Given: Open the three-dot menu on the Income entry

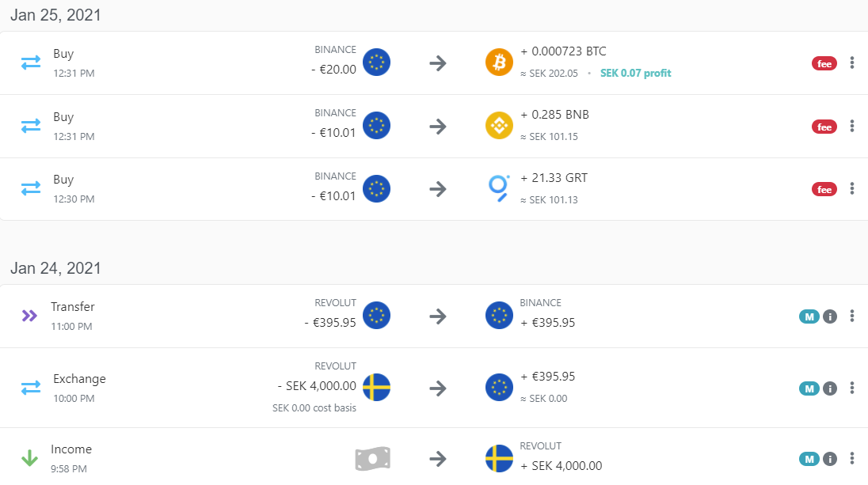Looking at the screenshot, I should 851,458.
